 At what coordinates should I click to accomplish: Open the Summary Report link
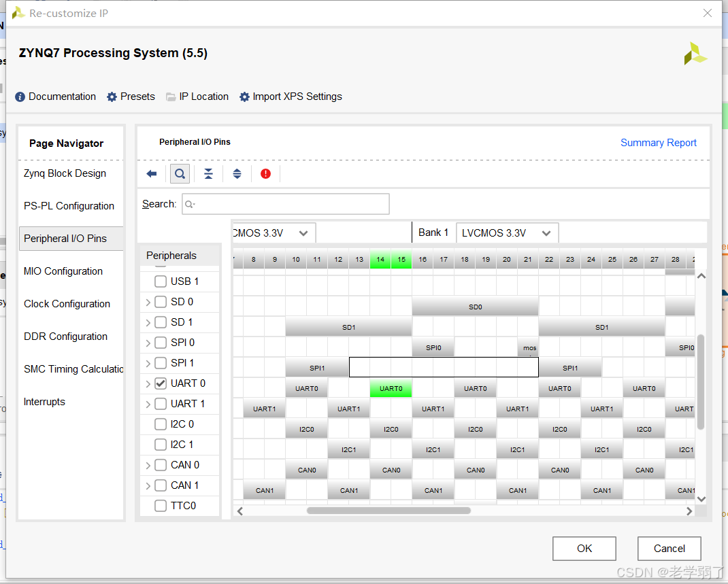pyautogui.click(x=659, y=143)
